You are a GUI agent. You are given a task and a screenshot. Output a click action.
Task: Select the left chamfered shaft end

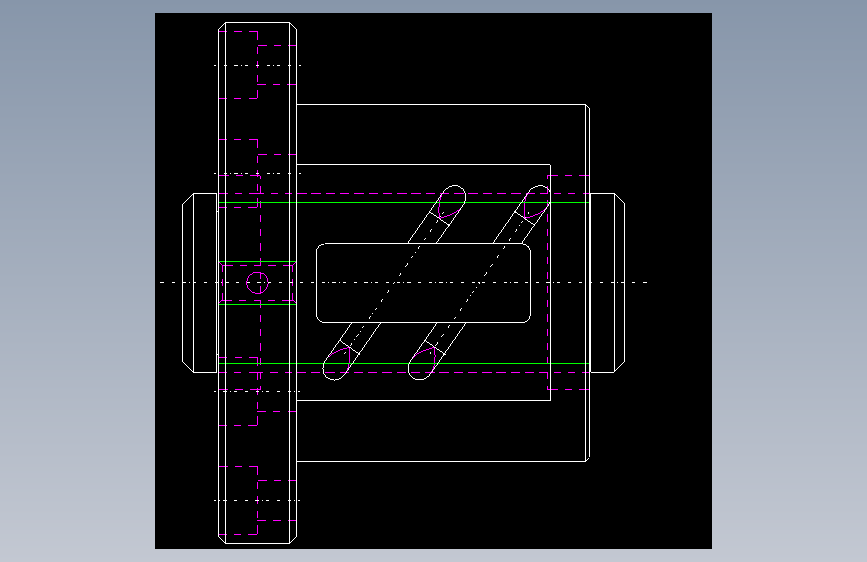[200, 283]
